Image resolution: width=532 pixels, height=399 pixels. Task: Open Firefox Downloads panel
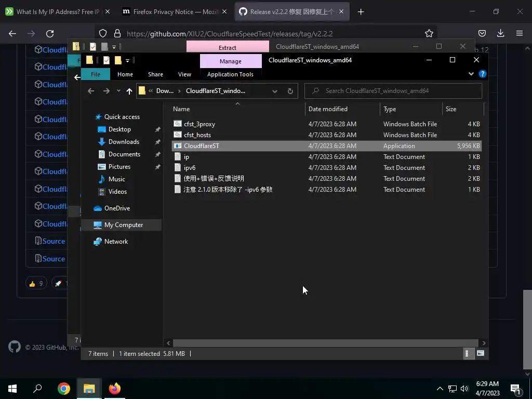(500, 33)
